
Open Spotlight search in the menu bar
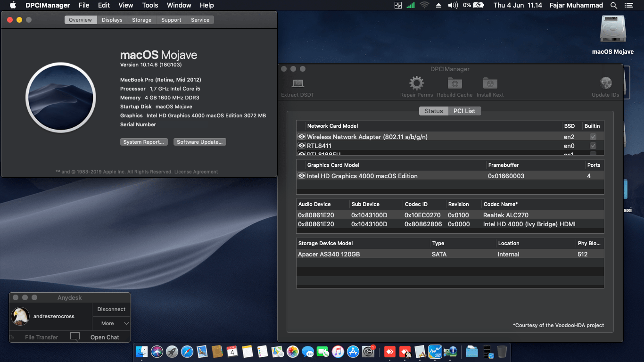[613, 5]
